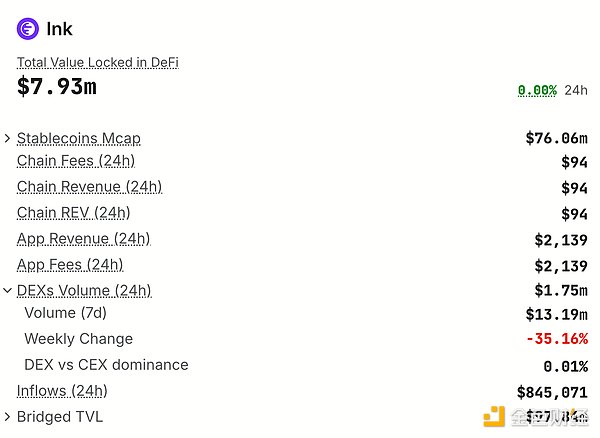Expand the Stablecoins Mcap row chevron
Viewport: 600px width, 438px height.
(8, 138)
